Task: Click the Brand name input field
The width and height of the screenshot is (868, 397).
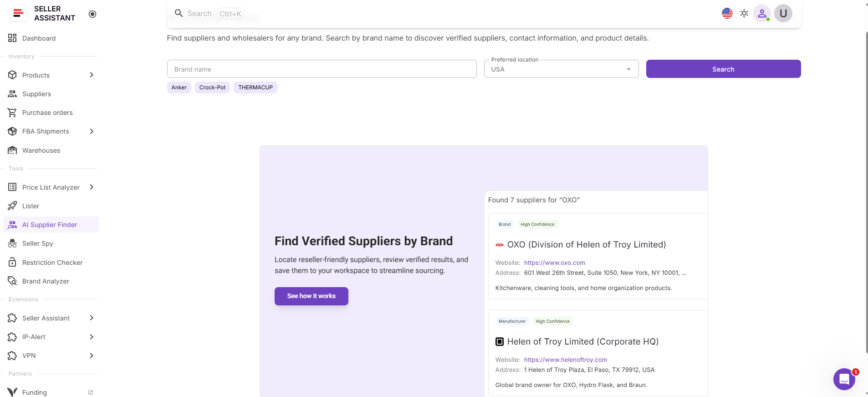Action: [x=322, y=69]
